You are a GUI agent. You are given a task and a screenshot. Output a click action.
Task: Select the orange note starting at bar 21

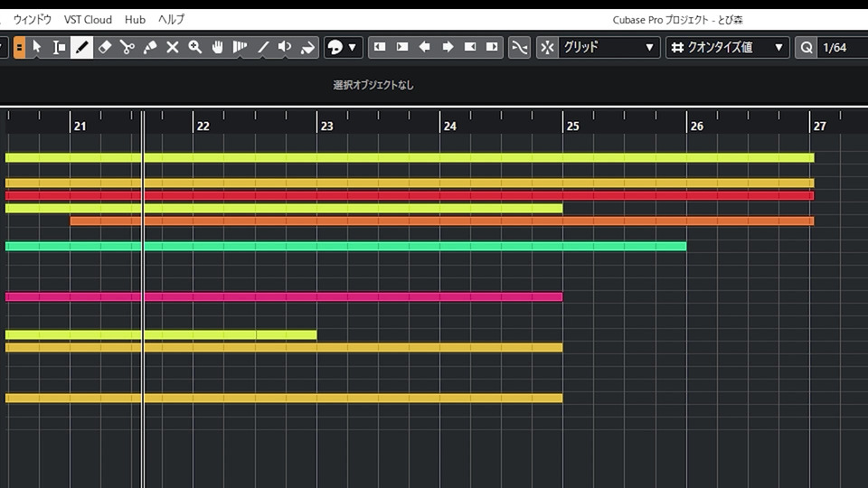(442, 221)
